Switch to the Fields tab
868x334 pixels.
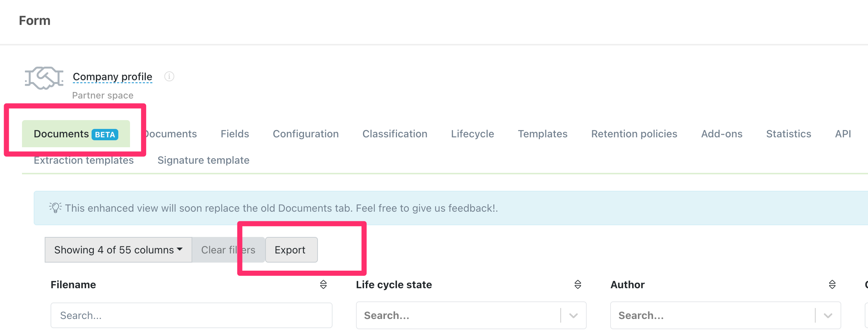tap(235, 134)
